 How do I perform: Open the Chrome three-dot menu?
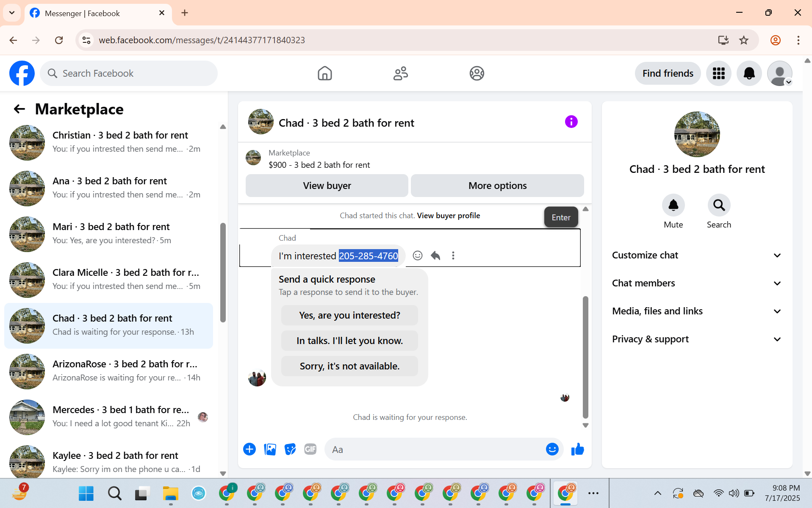coord(798,40)
